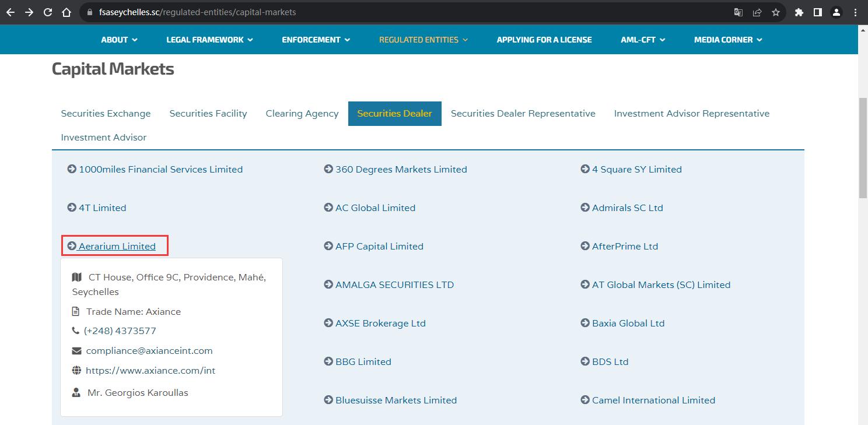Click the arrow icon beside Camel International Limited

[x=585, y=400]
